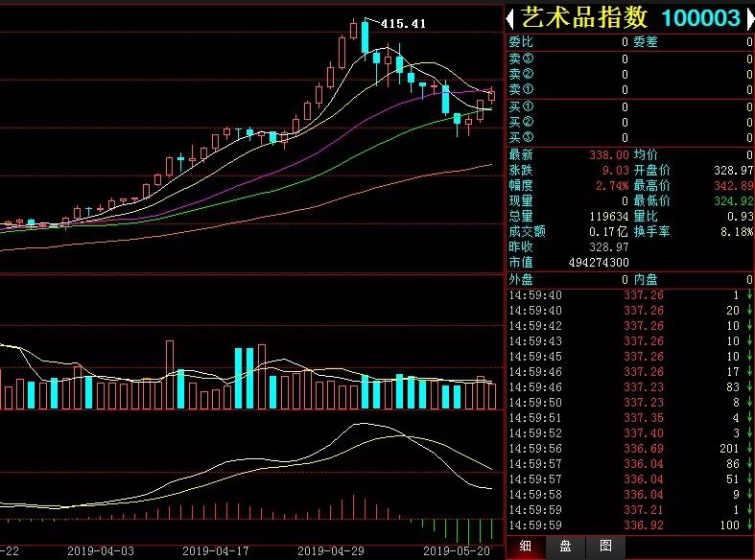Click the last candlestick on the chart

tap(491, 95)
